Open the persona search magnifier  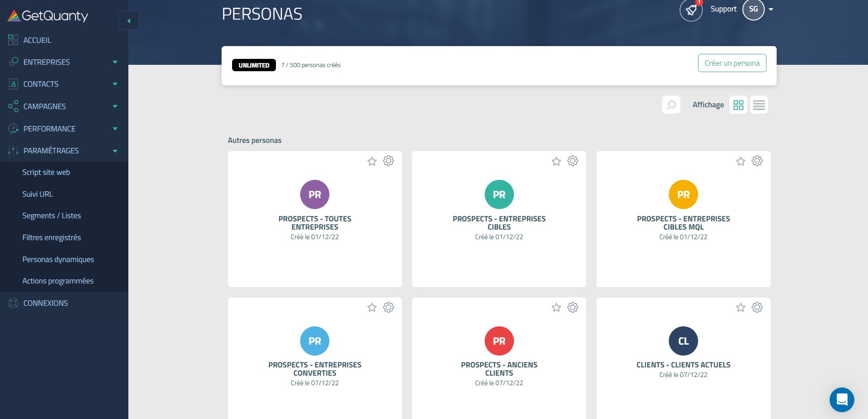pyautogui.click(x=671, y=105)
